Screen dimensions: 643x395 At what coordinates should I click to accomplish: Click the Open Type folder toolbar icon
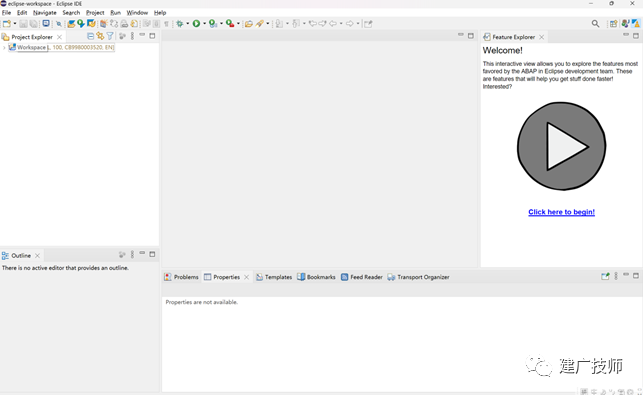tap(249, 24)
